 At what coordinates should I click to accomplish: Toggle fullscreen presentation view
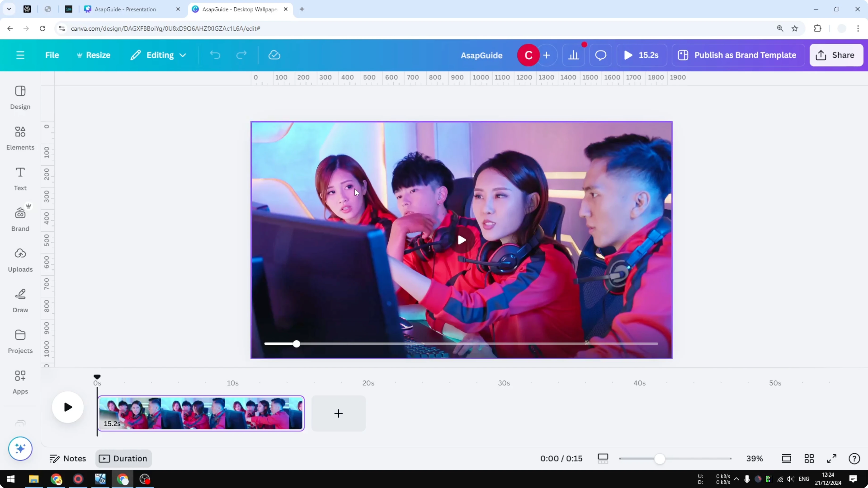(831, 458)
